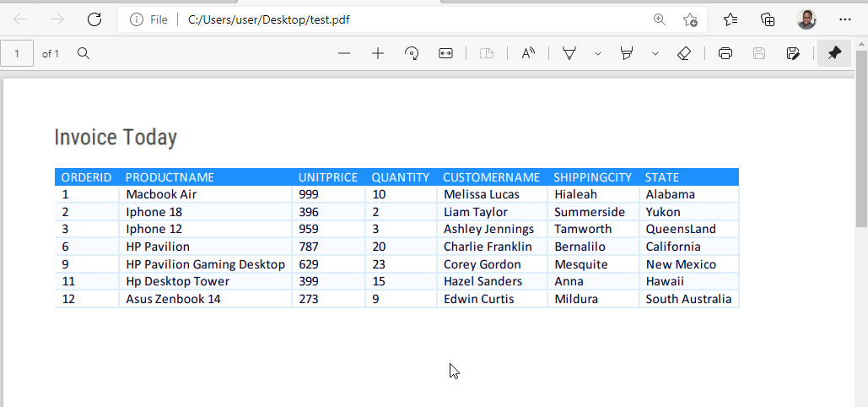Viewport: 868px width, 407px height.
Task: Open the browser Settings and more menu
Action: pyautogui.click(x=844, y=20)
